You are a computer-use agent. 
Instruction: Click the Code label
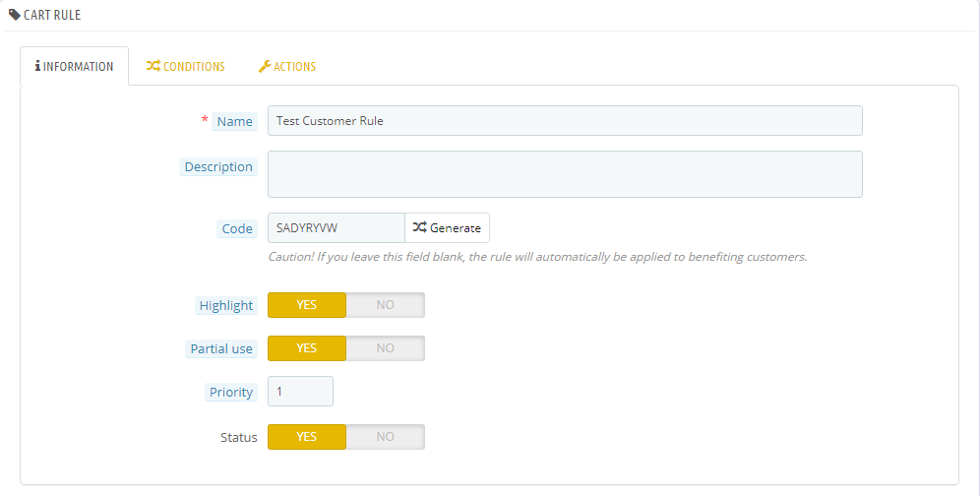(237, 229)
